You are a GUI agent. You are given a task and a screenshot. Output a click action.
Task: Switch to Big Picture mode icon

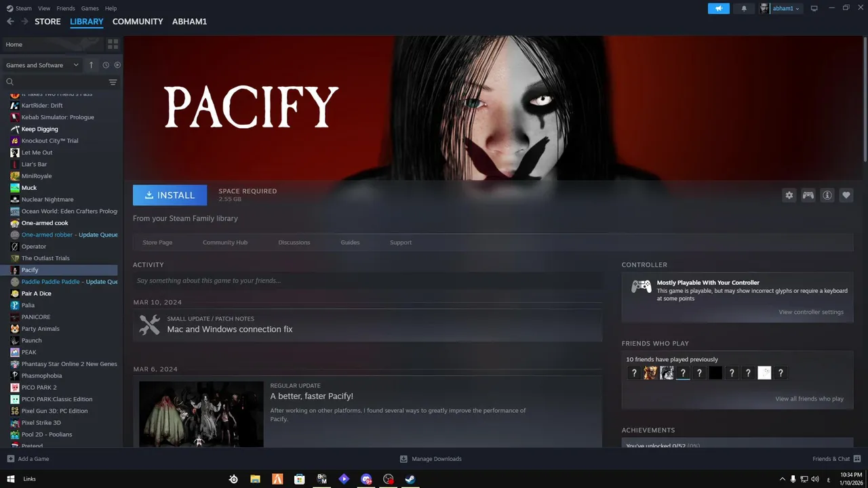(814, 8)
